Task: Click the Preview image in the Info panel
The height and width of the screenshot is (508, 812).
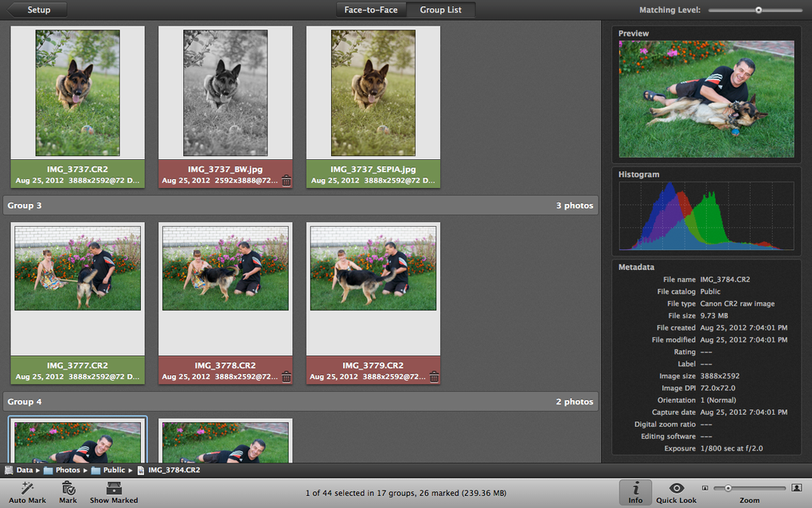Action: [706, 99]
